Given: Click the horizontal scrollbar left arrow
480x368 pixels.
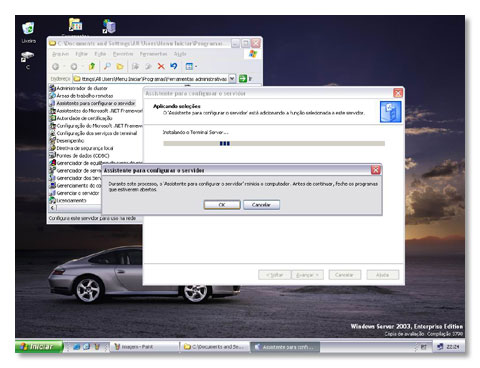Looking at the screenshot, I should coord(52,208).
